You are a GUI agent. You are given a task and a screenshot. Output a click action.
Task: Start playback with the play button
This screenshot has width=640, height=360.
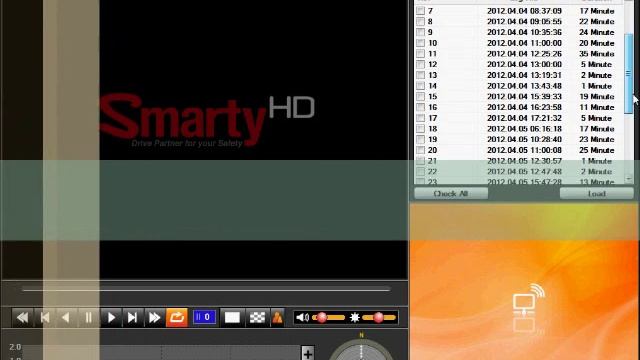tap(111, 318)
